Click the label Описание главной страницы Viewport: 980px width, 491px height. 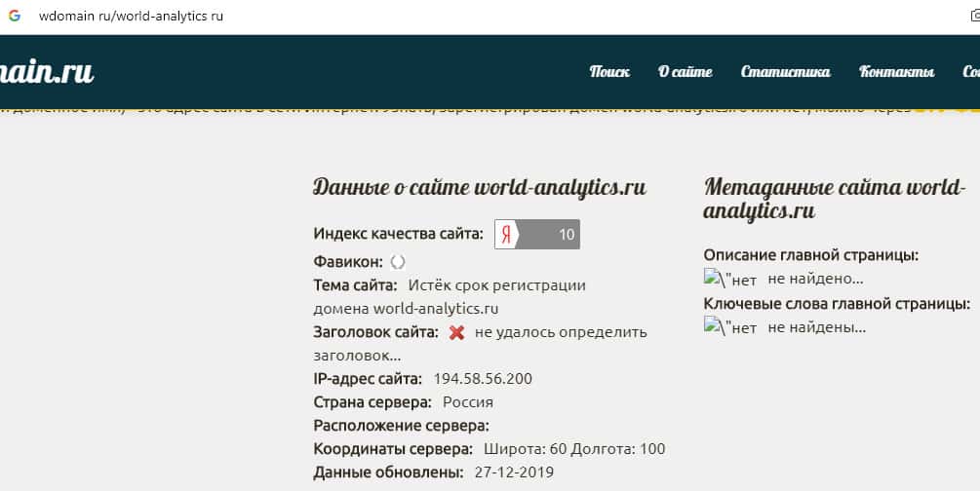(x=811, y=255)
